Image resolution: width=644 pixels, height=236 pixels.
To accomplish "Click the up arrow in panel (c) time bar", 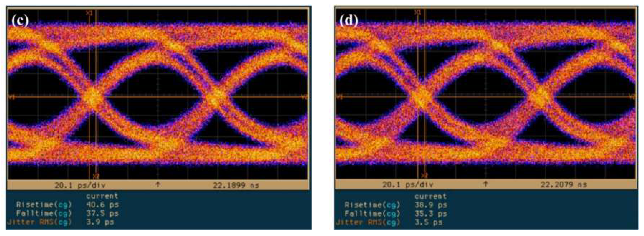I will (158, 185).
